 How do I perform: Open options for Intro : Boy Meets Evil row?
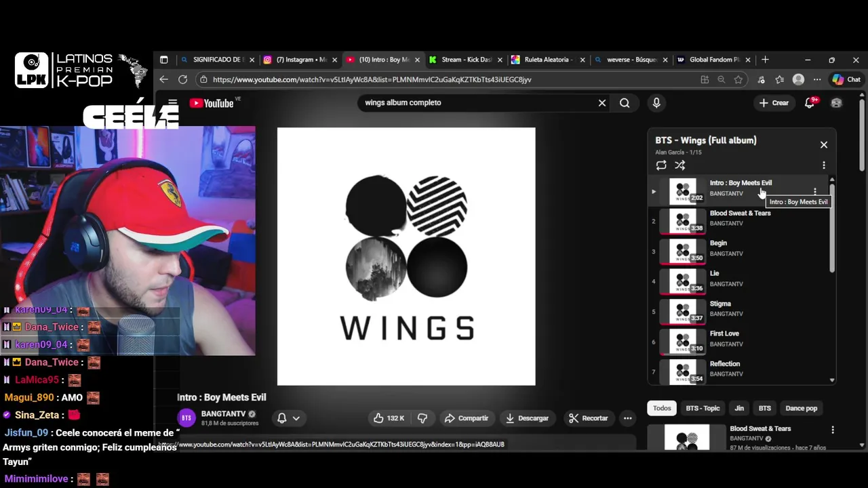click(815, 192)
